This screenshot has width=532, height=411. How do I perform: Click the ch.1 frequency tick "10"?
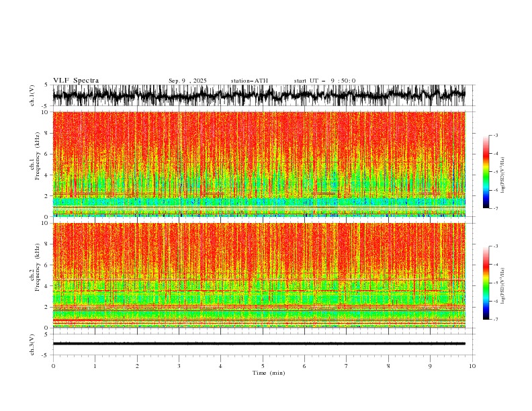(45, 112)
